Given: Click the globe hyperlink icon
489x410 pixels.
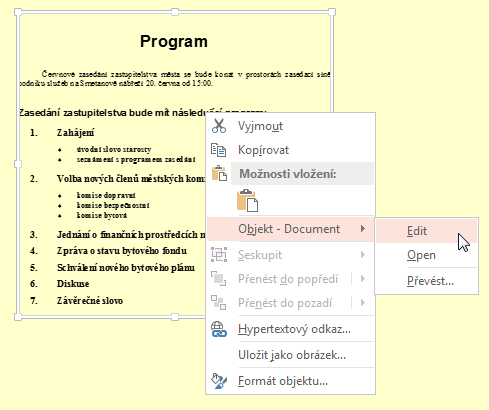Looking at the screenshot, I should point(219,329).
